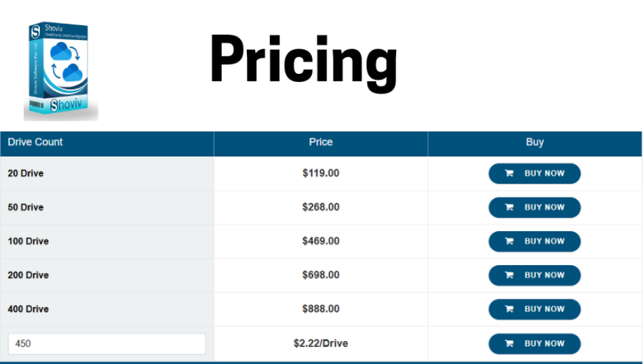This screenshot has width=643, height=364.
Task: Click the $119.00 price
Action: click(321, 174)
